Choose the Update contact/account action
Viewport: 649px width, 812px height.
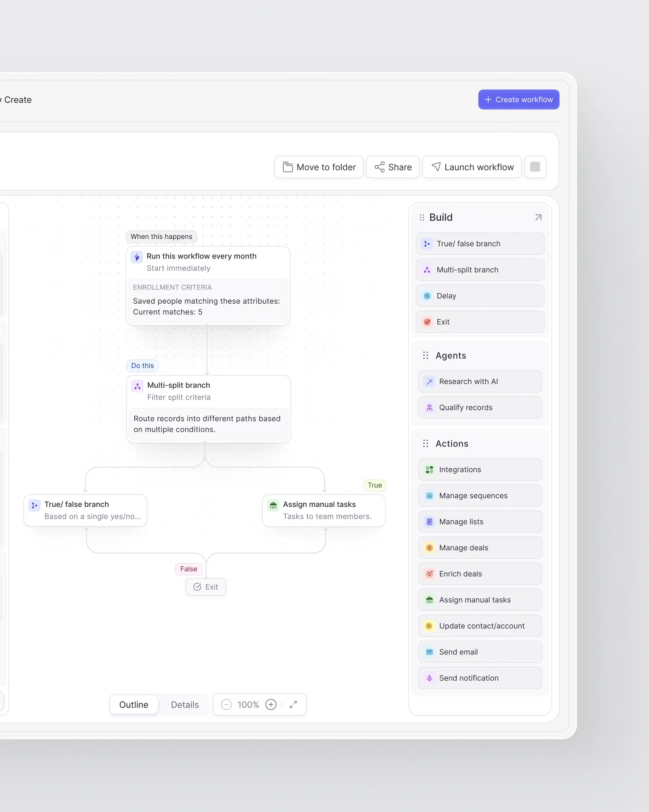(x=480, y=626)
